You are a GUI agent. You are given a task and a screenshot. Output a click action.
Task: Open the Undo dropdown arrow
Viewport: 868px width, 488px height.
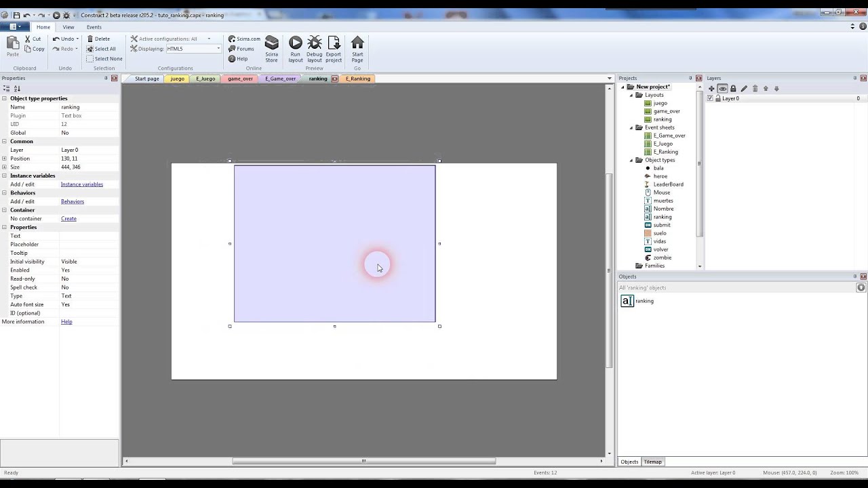77,39
